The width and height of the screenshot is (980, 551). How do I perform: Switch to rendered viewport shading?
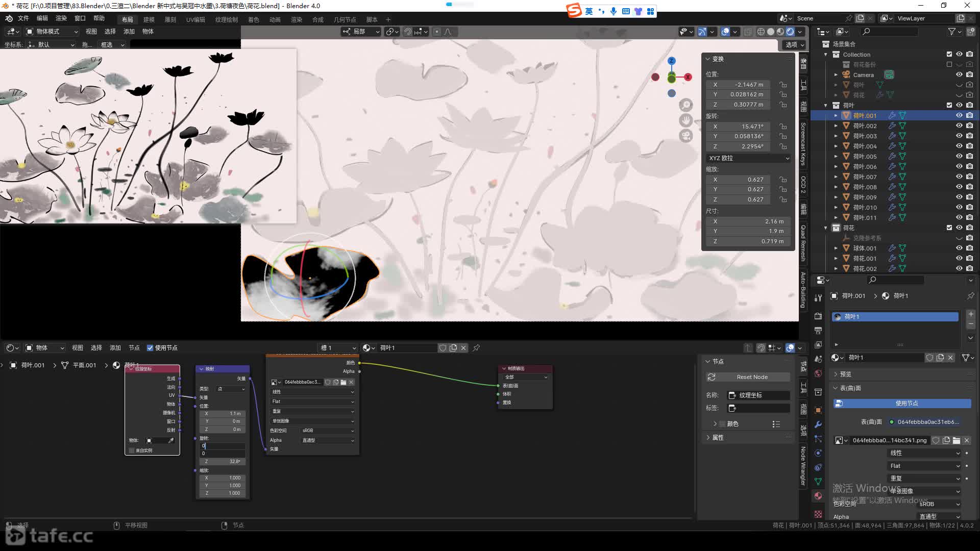(790, 32)
